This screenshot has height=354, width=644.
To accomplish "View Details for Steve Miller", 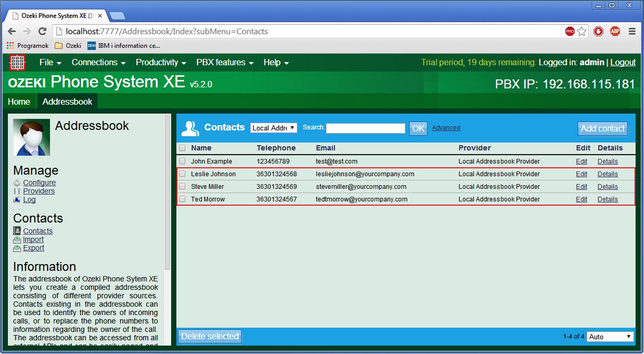I will pyautogui.click(x=608, y=187).
